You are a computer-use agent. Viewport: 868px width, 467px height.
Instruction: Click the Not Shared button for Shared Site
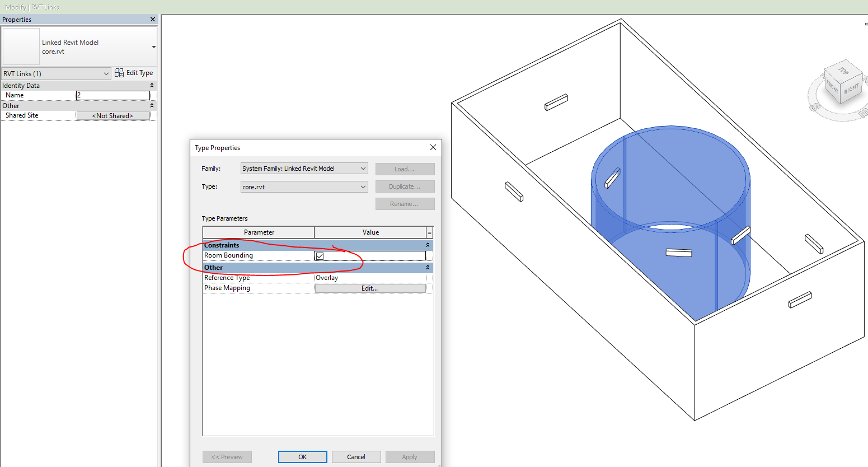(x=112, y=115)
